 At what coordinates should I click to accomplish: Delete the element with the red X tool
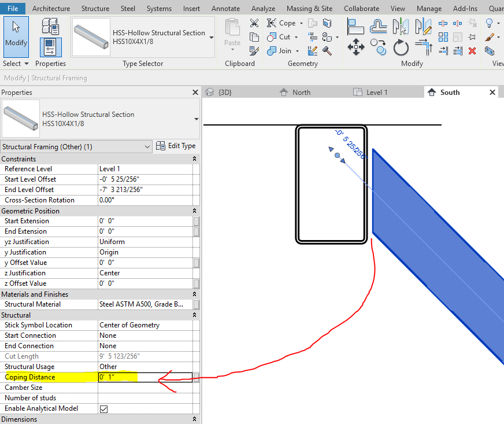(x=471, y=51)
